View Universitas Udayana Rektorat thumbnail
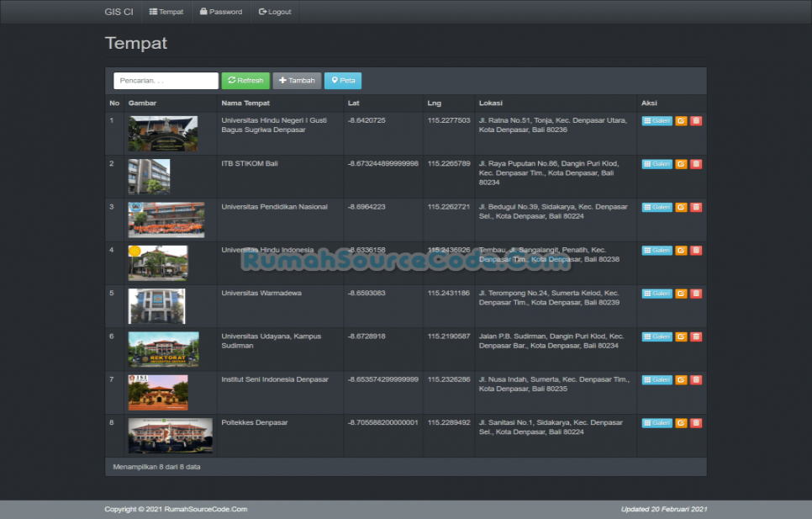This screenshot has height=519, width=812. (x=163, y=349)
